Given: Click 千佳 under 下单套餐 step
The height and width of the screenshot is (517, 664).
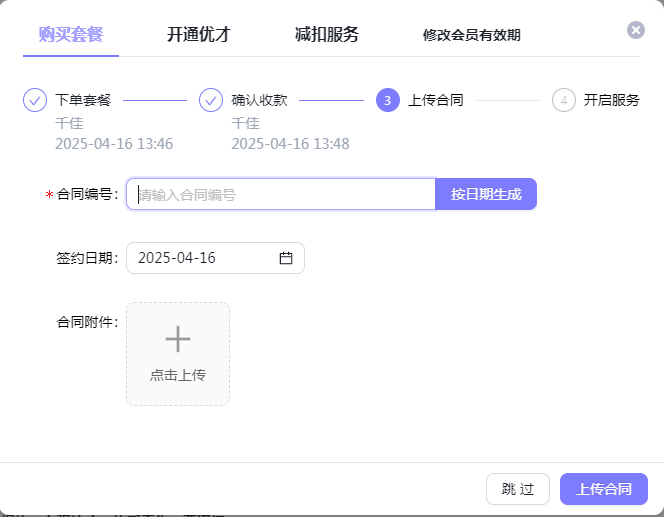Looking at the screenshot, I should [x=69, y=123].
